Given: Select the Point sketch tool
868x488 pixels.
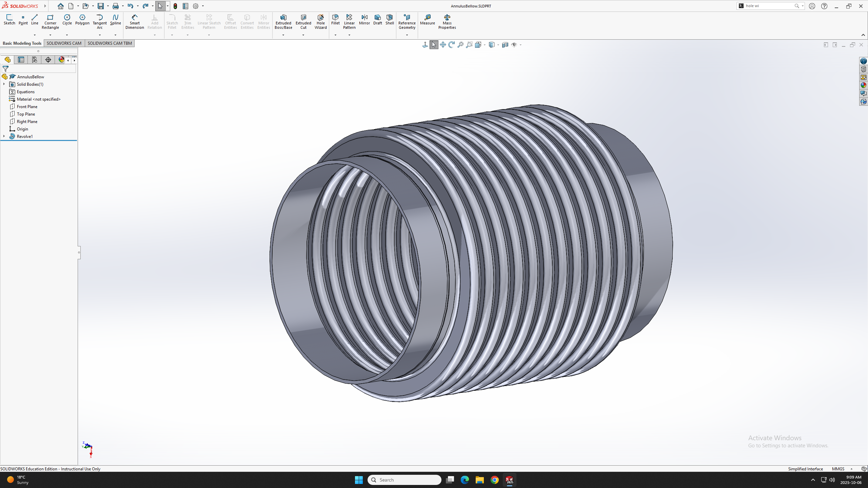Looking at the screenshot, I should 23,20.
